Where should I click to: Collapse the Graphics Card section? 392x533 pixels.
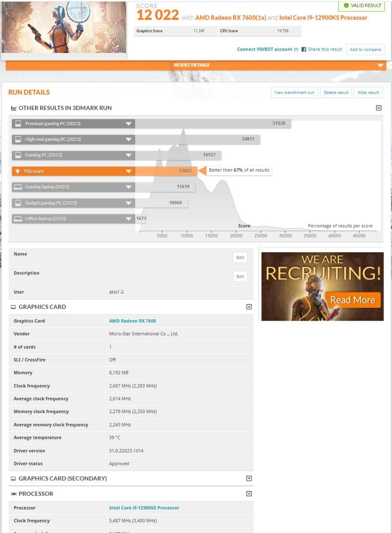coord(249,306)
